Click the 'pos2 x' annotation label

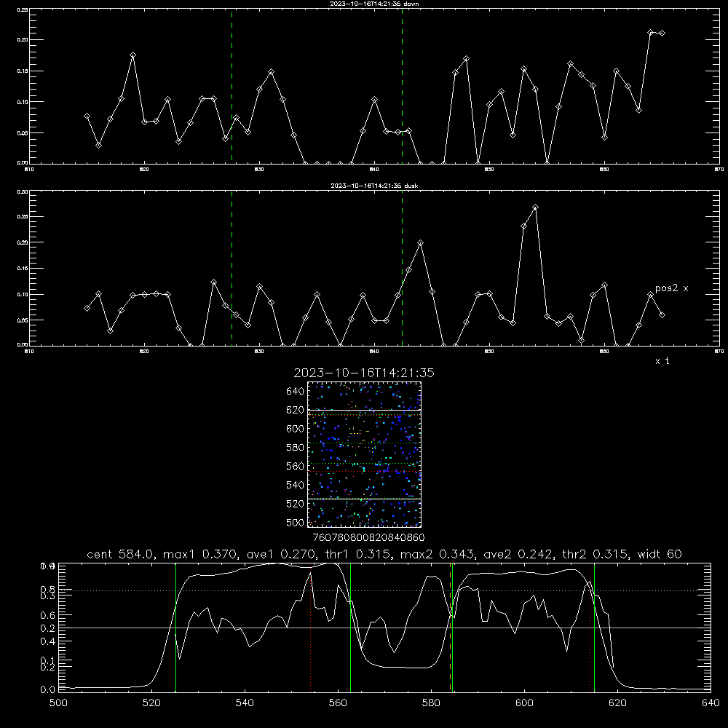pyautogui.click(x=671, y=288)
